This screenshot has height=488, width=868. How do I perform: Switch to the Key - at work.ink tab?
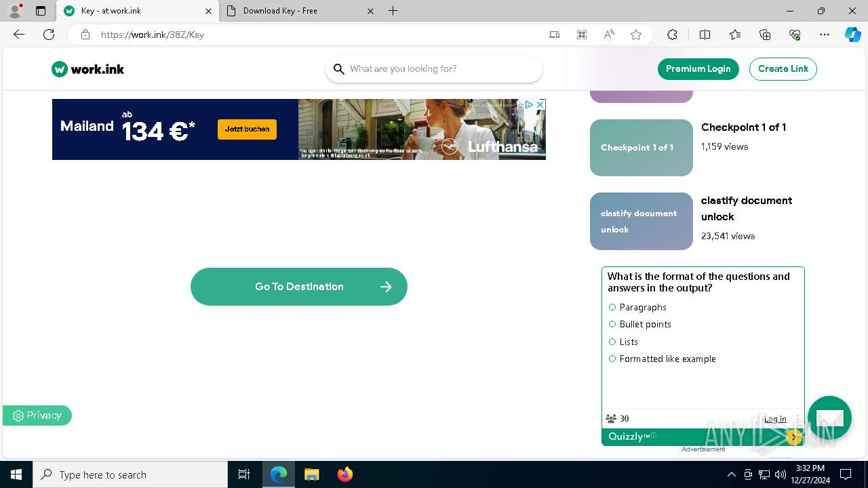click(x=138, y=11)
